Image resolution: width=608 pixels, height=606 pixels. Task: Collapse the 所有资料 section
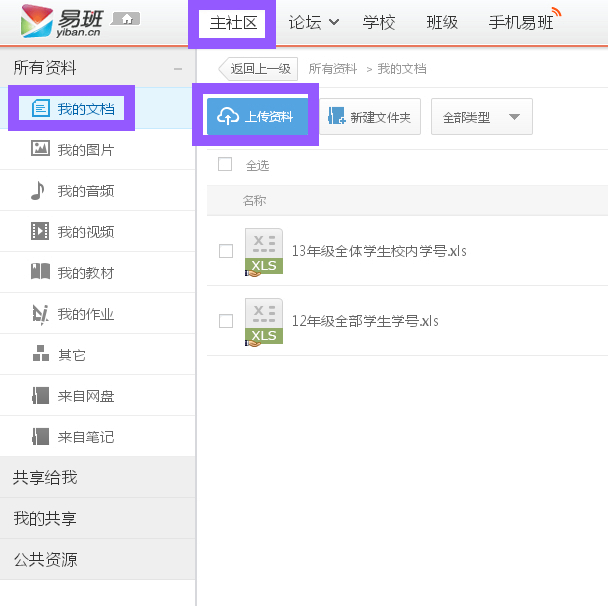[177, 68]
